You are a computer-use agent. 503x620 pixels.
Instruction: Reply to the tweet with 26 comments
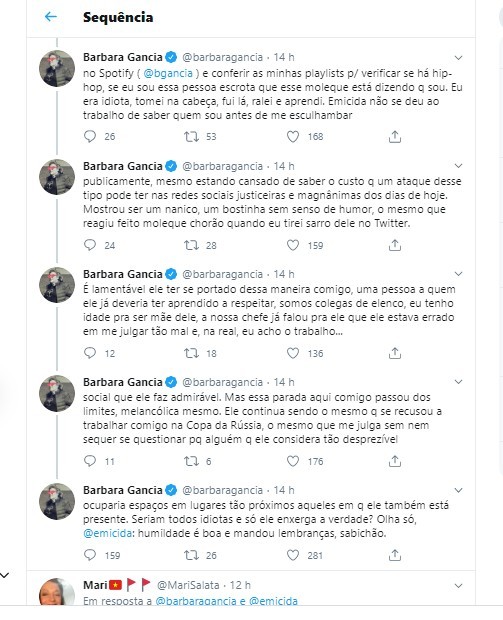point(90,136)
